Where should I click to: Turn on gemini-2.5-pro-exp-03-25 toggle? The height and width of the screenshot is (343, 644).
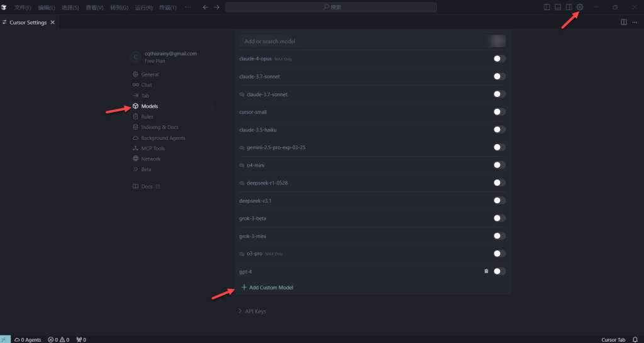pos(499,147)
